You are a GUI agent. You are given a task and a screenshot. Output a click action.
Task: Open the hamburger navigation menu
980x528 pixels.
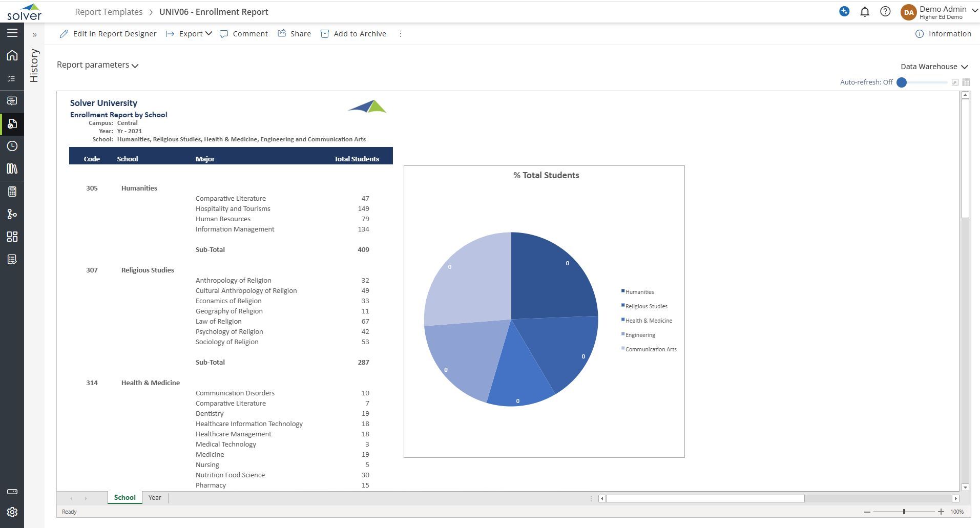coord(12,33)
